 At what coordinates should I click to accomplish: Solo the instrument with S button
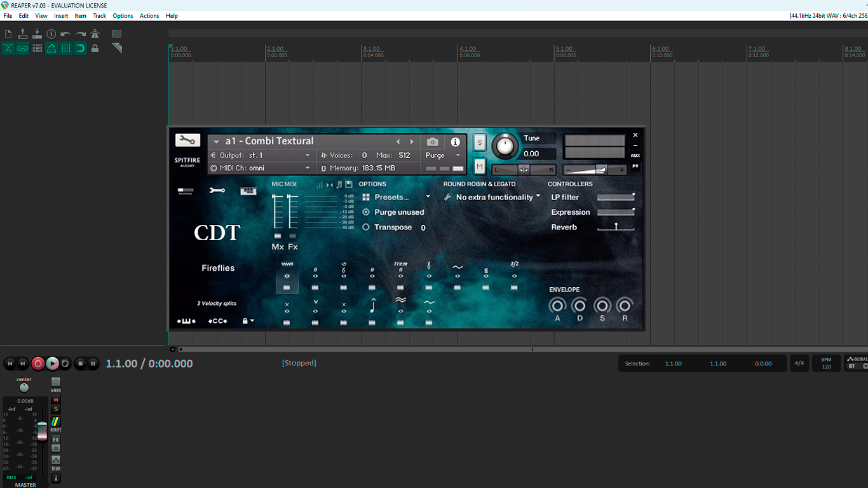(x=480, y=142)
